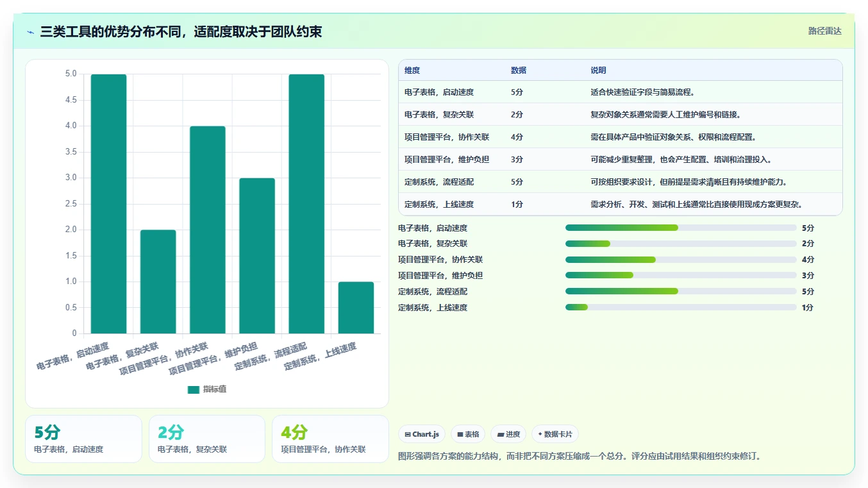Click description 适合快速验证字段与简易流程。
868x488 pixels.
[x=642, y=92]
